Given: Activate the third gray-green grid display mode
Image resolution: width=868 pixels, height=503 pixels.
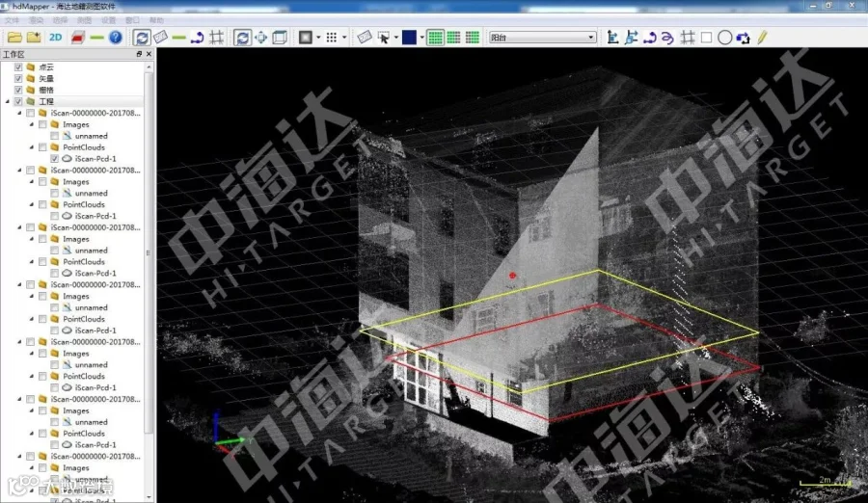Looking at the screenshot, I should click(473, 38).
